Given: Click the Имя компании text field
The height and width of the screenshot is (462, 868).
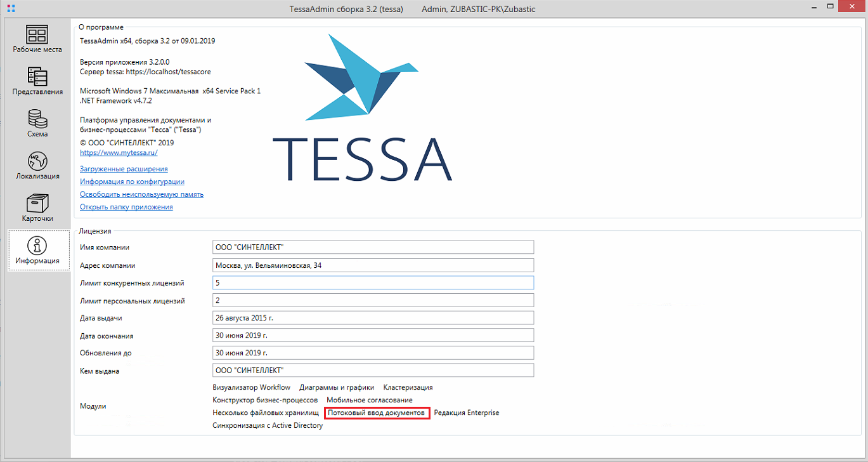Looking at the screenshot, I should (x=373, y=247).
